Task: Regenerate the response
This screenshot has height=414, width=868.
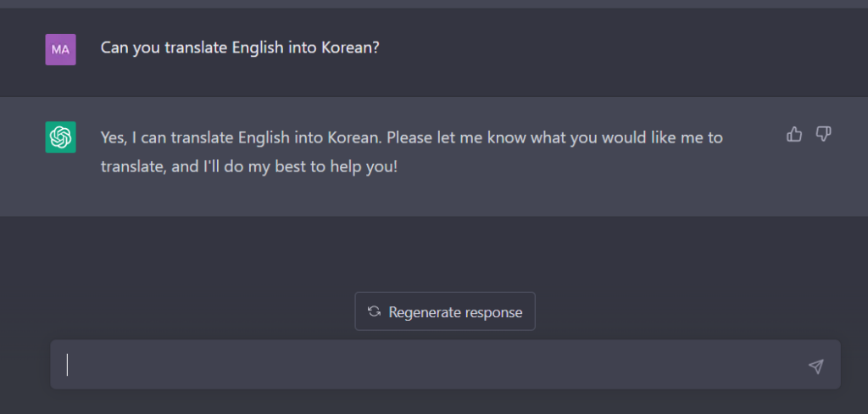Action: 445,311
